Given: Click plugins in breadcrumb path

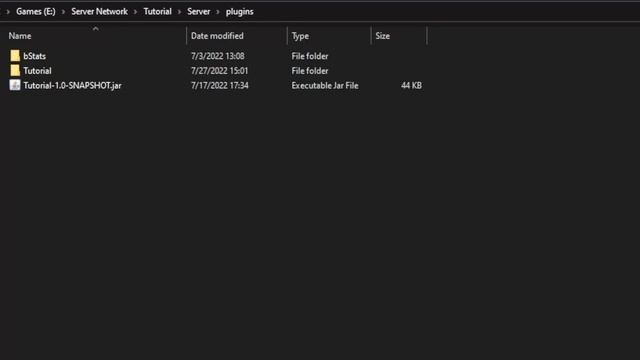Looking at the screenshot, I should pyautogui.click(x=240, y=12).
